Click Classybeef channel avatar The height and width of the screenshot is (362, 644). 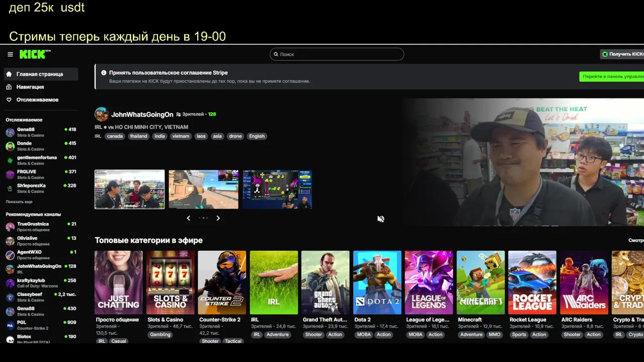pyautogui.click(x=10, y=297)
